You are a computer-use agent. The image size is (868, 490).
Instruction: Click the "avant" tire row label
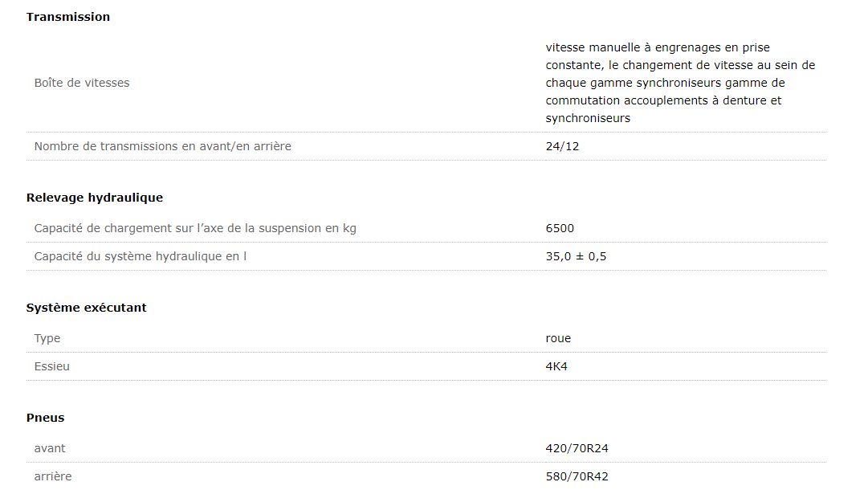tap(50, 448)
